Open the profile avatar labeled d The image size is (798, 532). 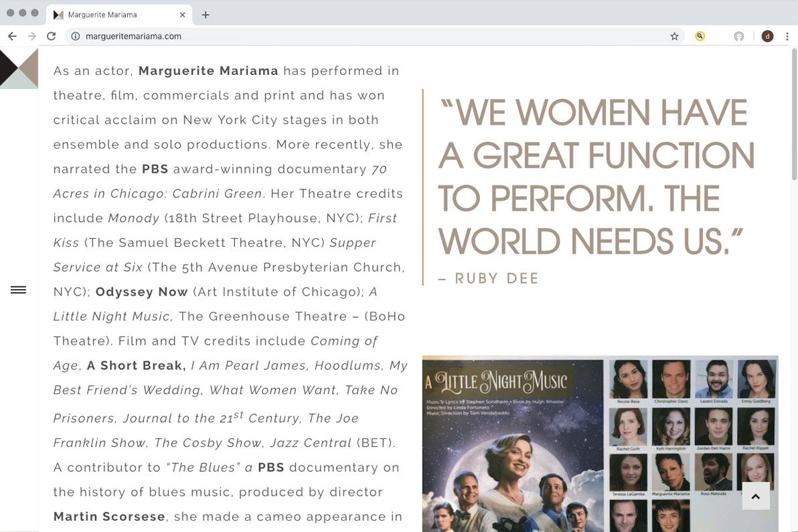[767, 36]
